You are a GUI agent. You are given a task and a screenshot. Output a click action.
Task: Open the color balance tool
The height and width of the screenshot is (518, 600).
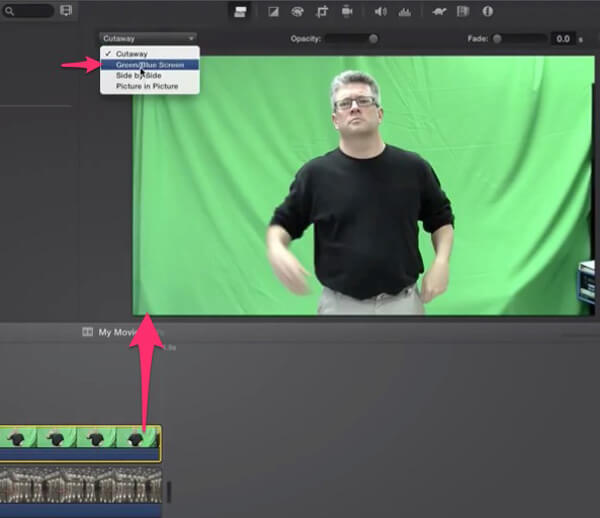click(273, 12)
